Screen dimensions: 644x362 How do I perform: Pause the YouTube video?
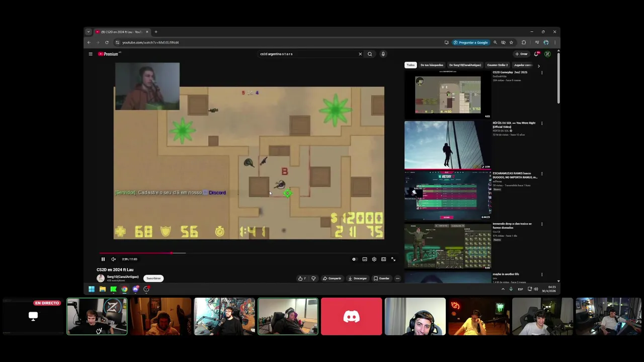pos(103,259)
